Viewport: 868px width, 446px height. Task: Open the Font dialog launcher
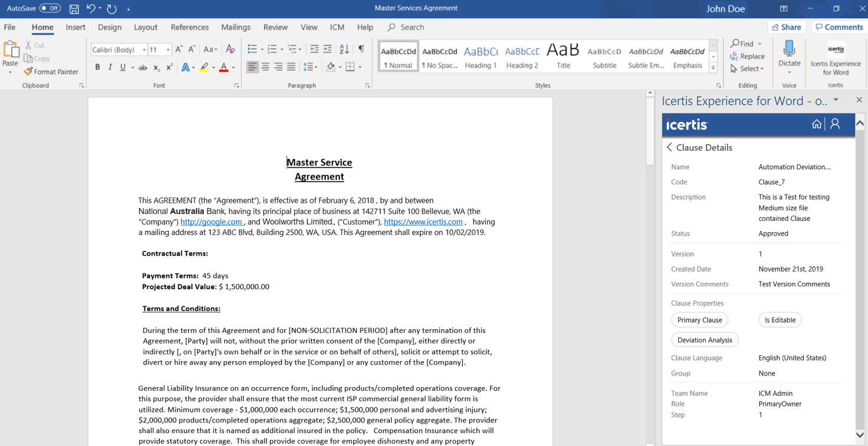coord(236,86)
